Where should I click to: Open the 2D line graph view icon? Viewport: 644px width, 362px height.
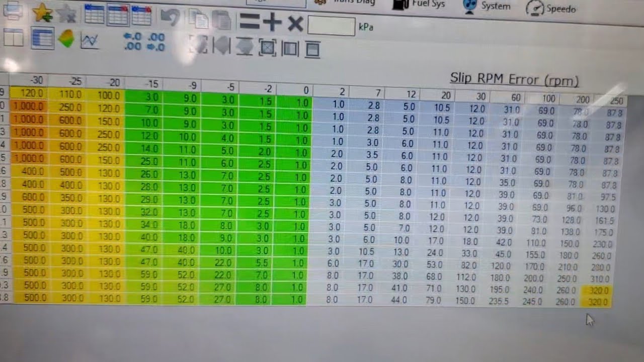[90, 41]
